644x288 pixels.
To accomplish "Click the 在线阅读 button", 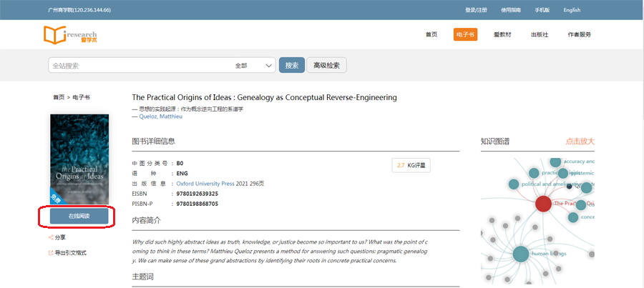I will 79,217.
